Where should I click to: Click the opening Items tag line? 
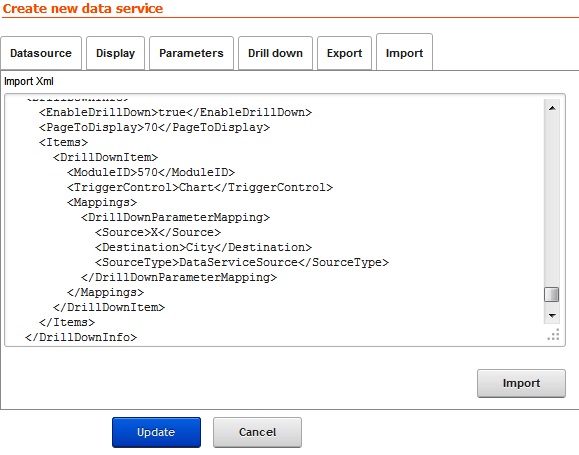tap(64, 143)
